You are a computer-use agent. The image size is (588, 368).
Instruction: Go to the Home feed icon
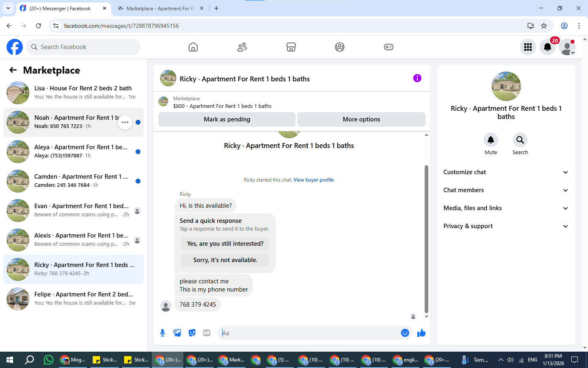[x=193, y=47]
